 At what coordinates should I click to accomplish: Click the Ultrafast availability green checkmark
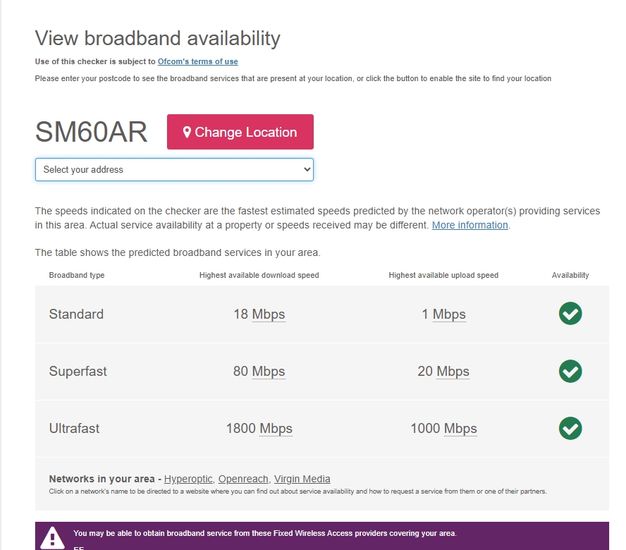(x=570, y=428)
